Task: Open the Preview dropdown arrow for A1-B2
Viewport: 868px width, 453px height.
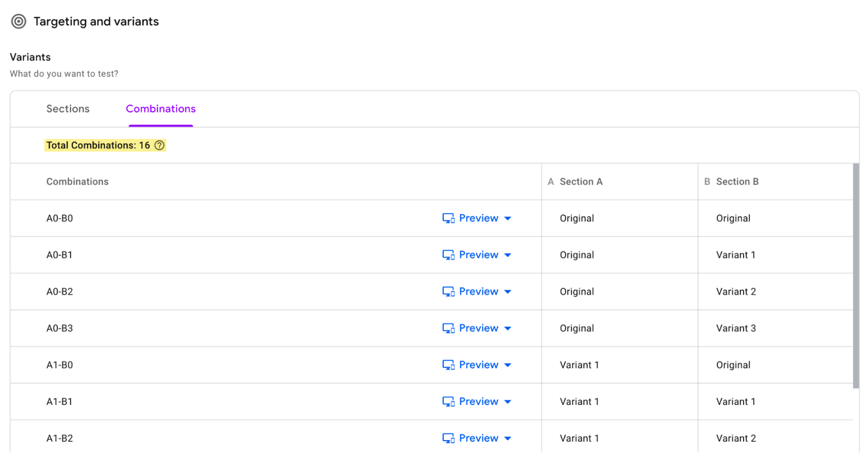Action: 508,438
